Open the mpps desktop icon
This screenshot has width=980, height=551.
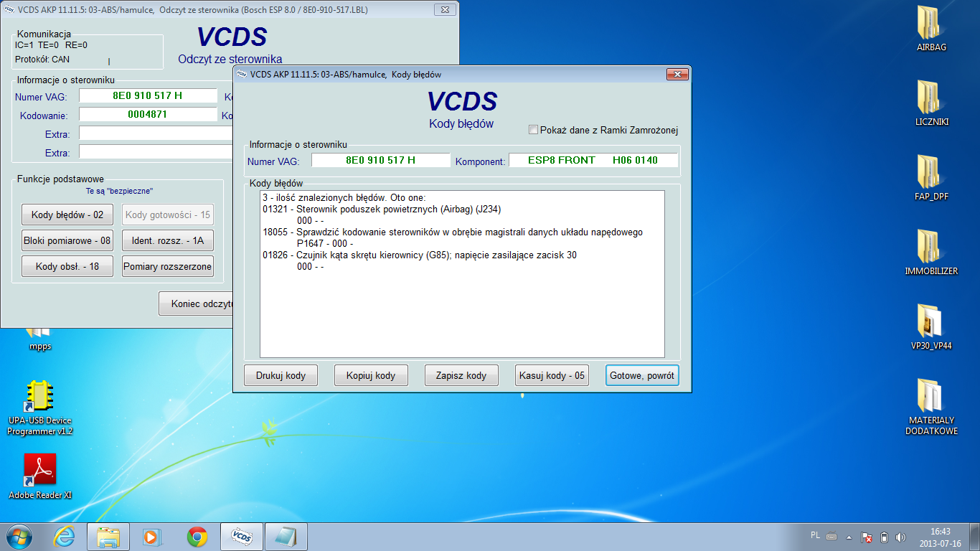coord(40,340)
